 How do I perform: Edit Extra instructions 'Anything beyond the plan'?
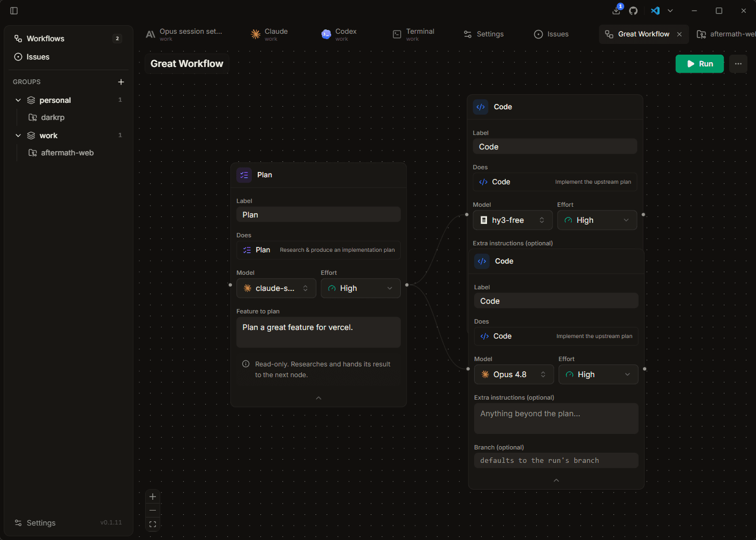pyautogui.click(x=556, y=418)
